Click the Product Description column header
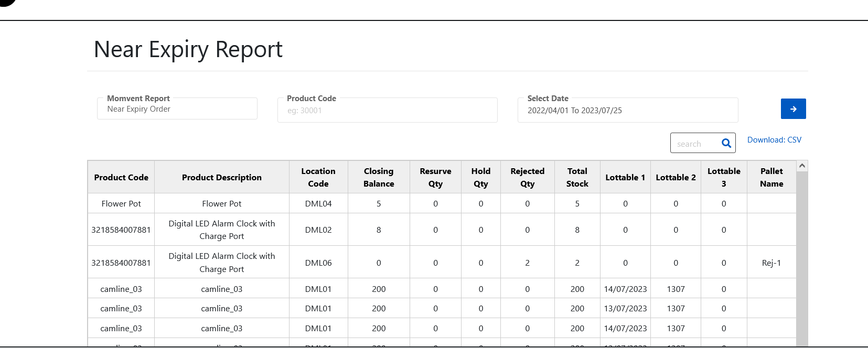Viewport: 868px width, 348px height. (221, 178)
